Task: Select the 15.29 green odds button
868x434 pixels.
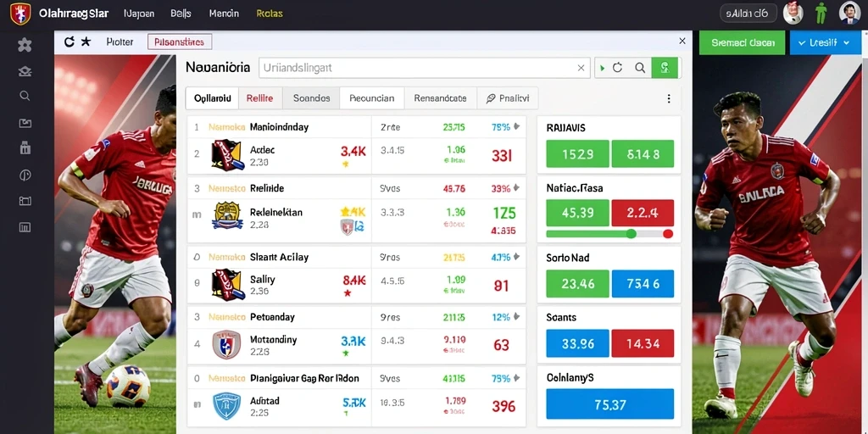Action: click(x=577, y=154)
